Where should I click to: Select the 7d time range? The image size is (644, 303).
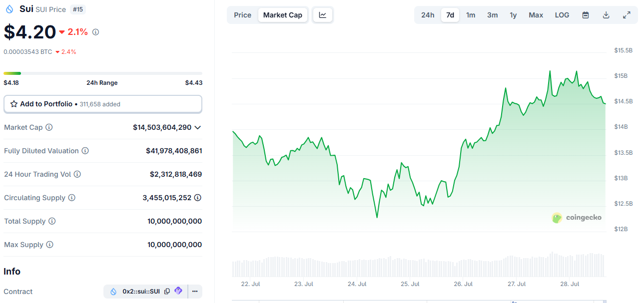point(450,15)
